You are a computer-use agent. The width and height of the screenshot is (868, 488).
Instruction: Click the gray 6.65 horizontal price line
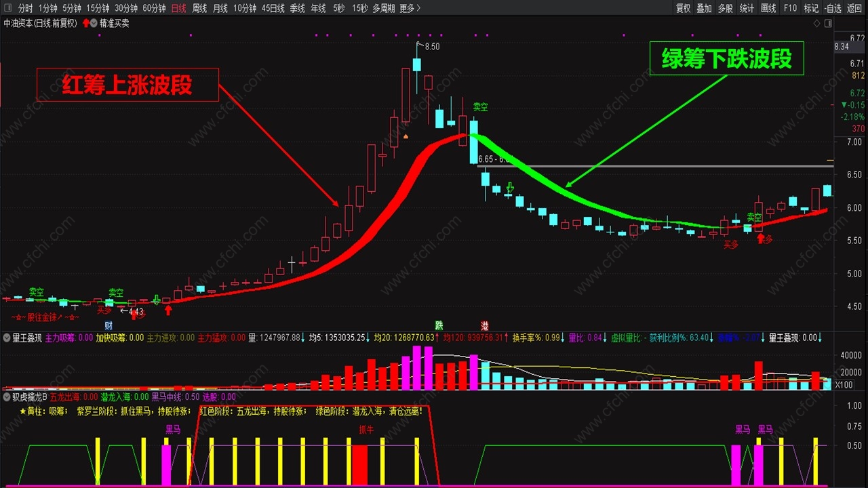pos(655,166)
